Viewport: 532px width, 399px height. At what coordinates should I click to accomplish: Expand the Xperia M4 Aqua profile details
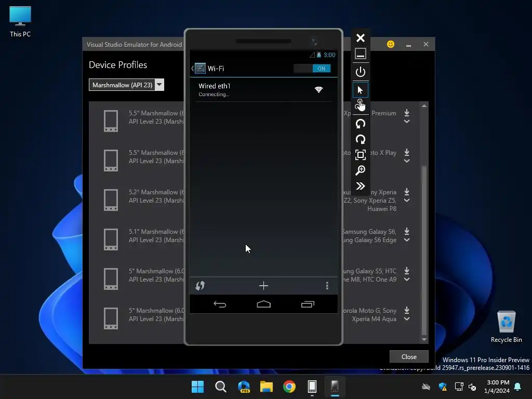coord(407,319)
